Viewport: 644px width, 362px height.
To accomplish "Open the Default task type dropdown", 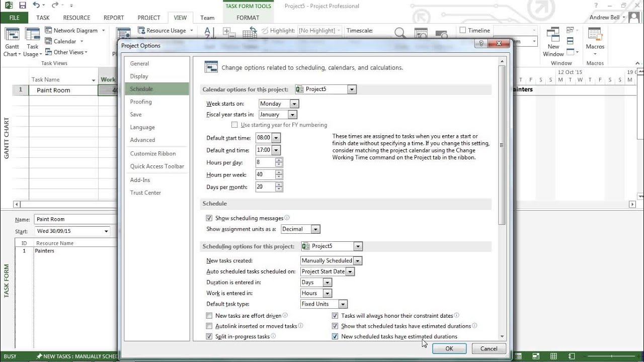I will coord(343,304).
